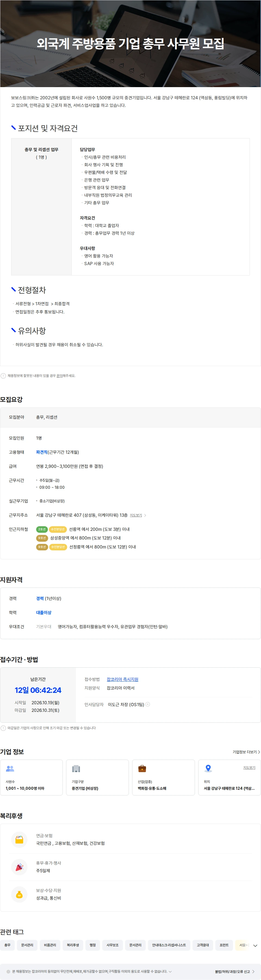This screenshot has height=980, width=261.
Task: Click the 포지션 및 자격요건 heading
Action: tap(48, 128)
